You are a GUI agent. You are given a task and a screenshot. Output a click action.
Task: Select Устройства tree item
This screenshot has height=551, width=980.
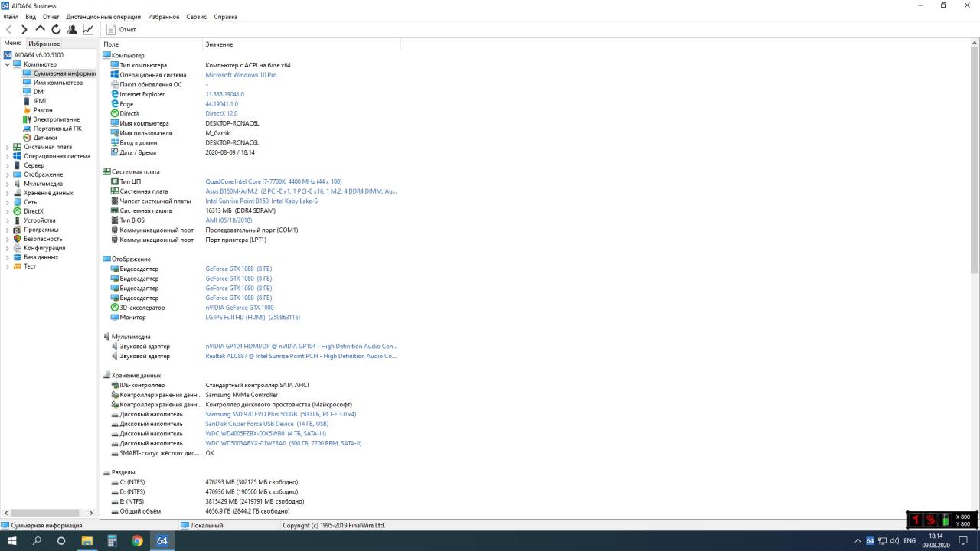pyautogui.click(x=39, y=220)
